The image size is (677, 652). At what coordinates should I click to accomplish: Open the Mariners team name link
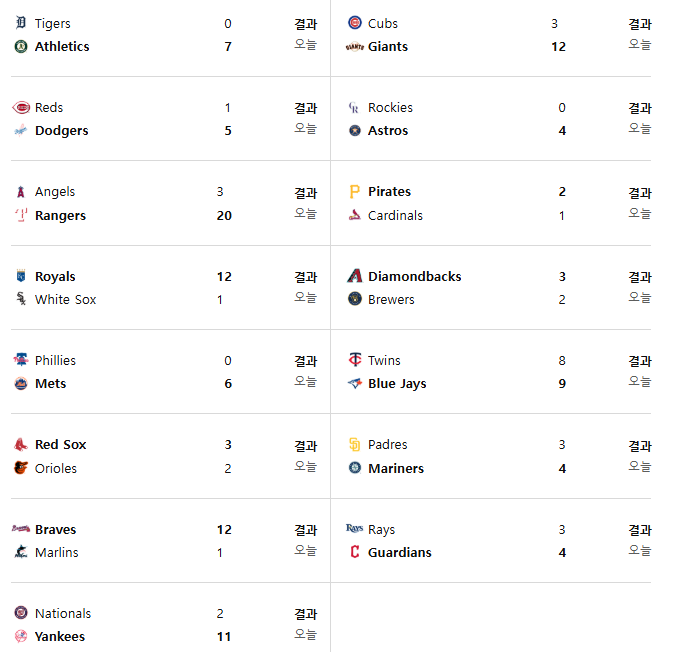coord(396,468)
